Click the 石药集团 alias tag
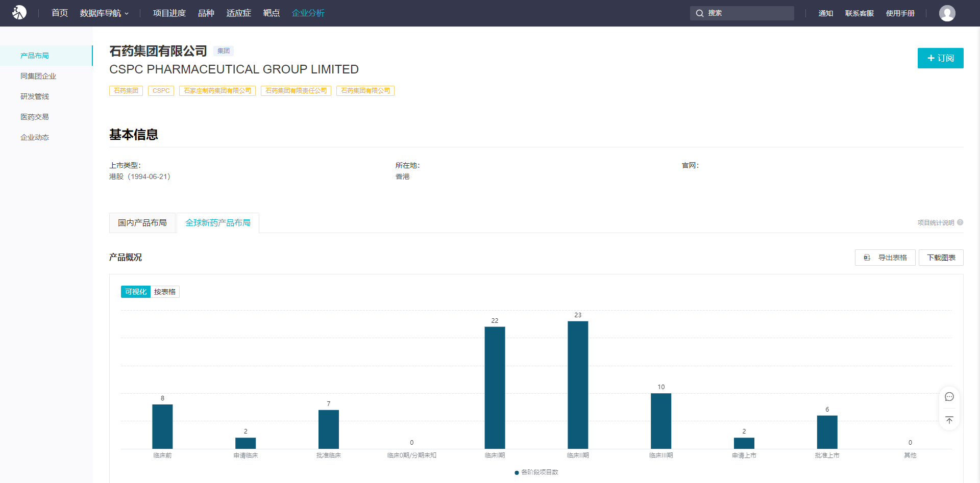Image resolution: width=980 pixels, height=483 pixels. pyautogui.click(x=126, y=91)
